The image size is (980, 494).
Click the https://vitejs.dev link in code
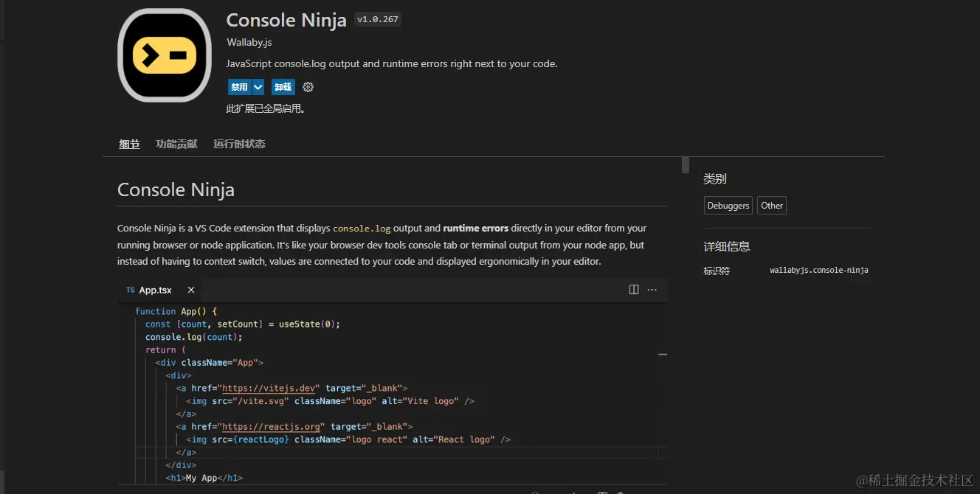pyautogui.click(x=269, y=388)
